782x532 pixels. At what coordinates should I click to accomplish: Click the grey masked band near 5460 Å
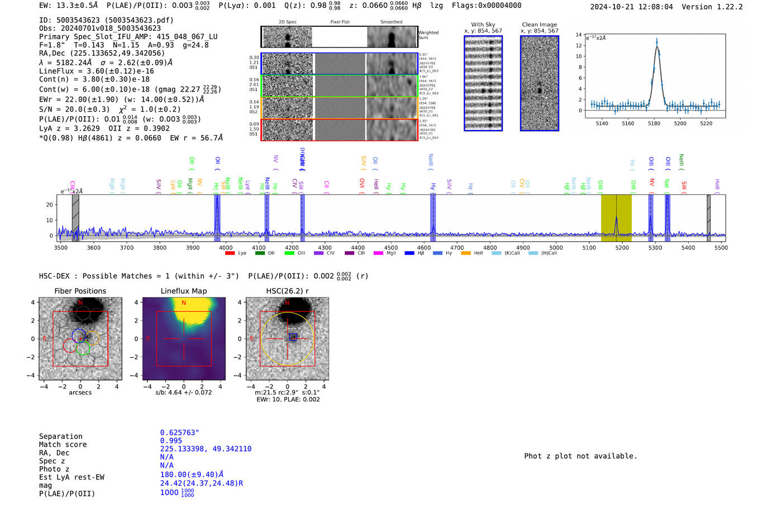click(x=709, y=218)
